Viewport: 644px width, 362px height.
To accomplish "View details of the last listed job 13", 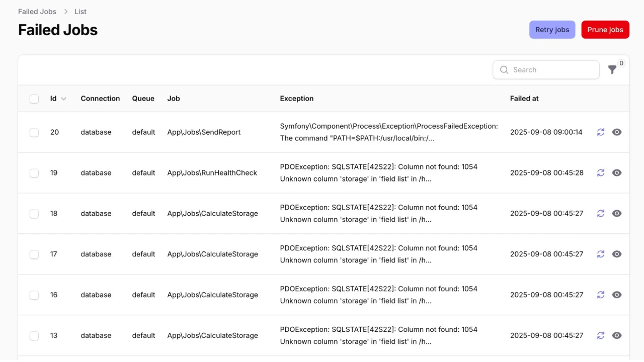I will click(617, 335).
